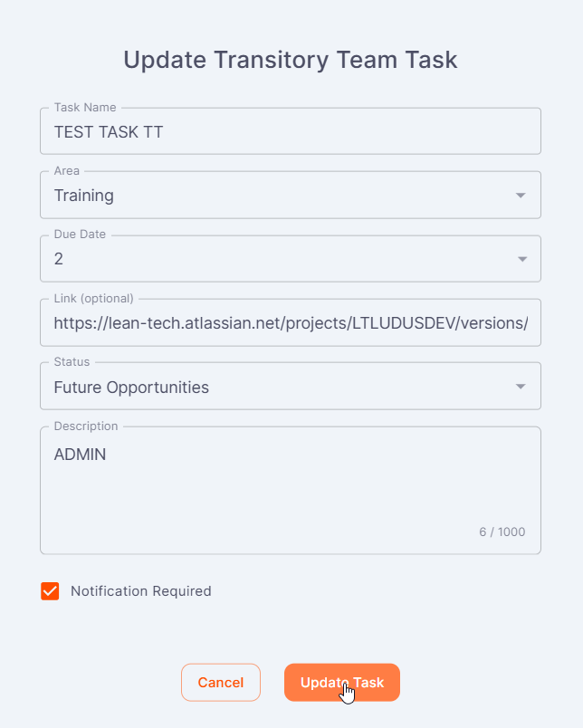583x728 pixels.
Task: Uncheck the Notification Required checkbox
Action: pyautogui.click(x=50, y=591)
